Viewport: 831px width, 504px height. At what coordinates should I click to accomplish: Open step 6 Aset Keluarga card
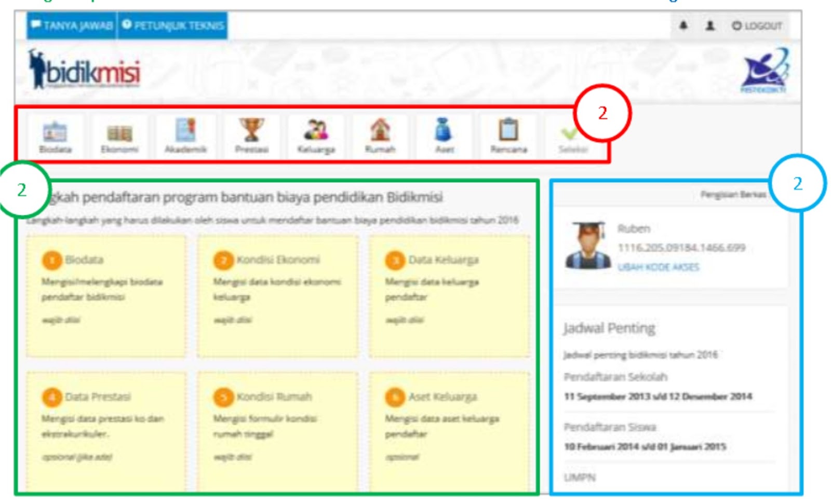click(x=450, y=431)
